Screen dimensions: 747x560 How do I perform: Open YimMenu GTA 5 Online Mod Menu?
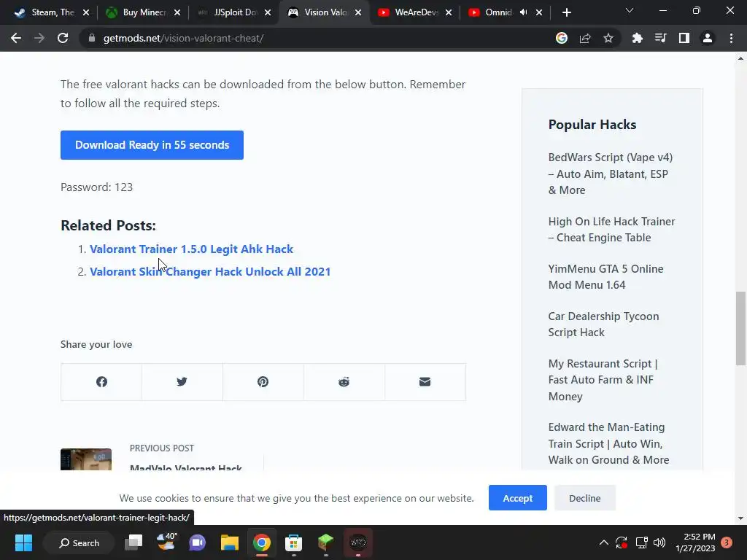pyautogui.click(x=605, y=276)
